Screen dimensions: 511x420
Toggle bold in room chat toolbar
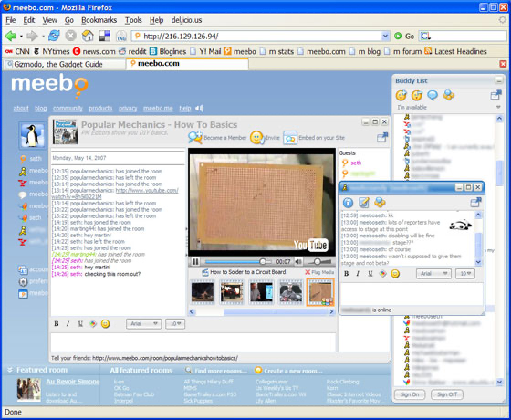click(57, 324)
